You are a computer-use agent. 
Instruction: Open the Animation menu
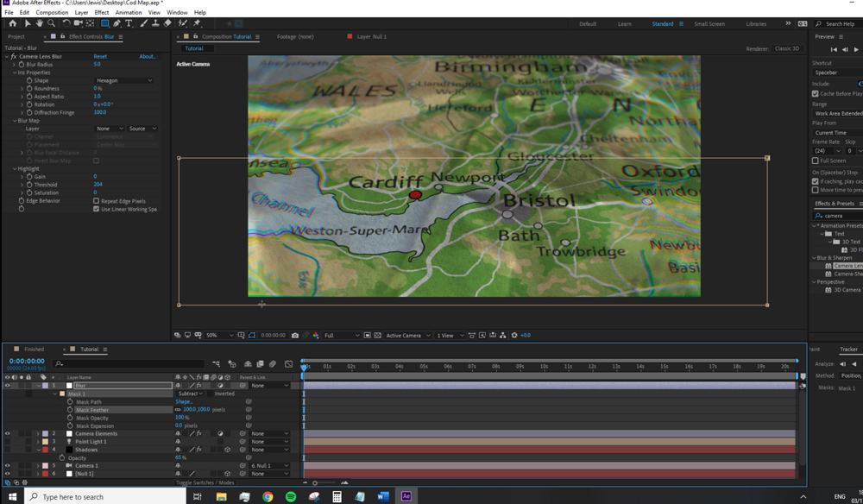click(x=129, y=12)
